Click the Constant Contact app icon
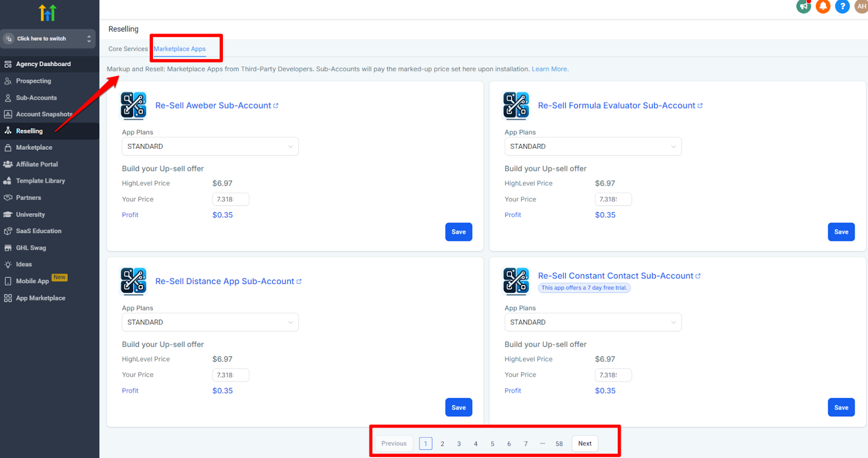The height and width of the screenshot is (458, 868). (x=516, y=281)
